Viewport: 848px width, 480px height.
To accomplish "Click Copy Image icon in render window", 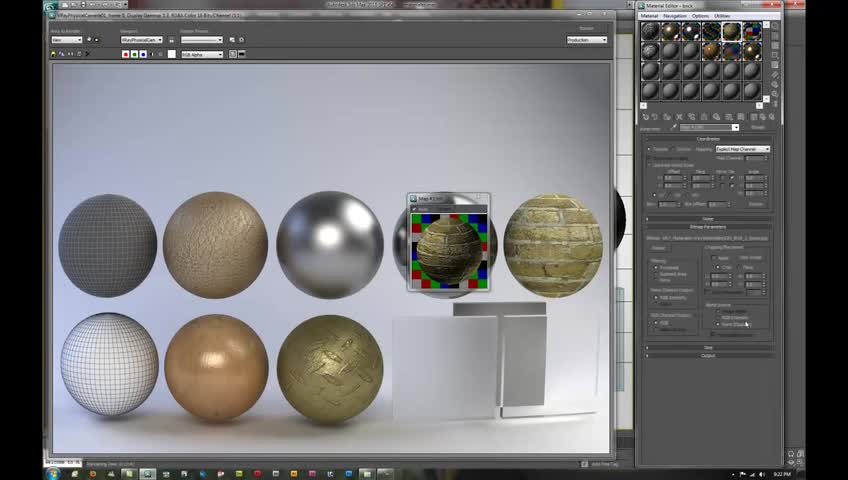I will pos(62,54).
